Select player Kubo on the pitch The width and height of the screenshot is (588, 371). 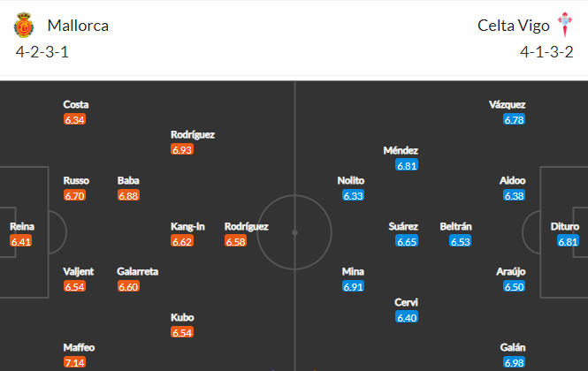click(182, 317)
